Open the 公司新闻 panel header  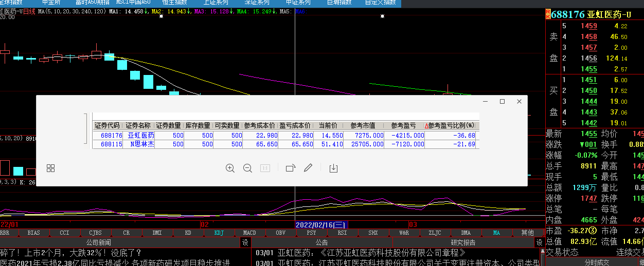pos(98,242)
